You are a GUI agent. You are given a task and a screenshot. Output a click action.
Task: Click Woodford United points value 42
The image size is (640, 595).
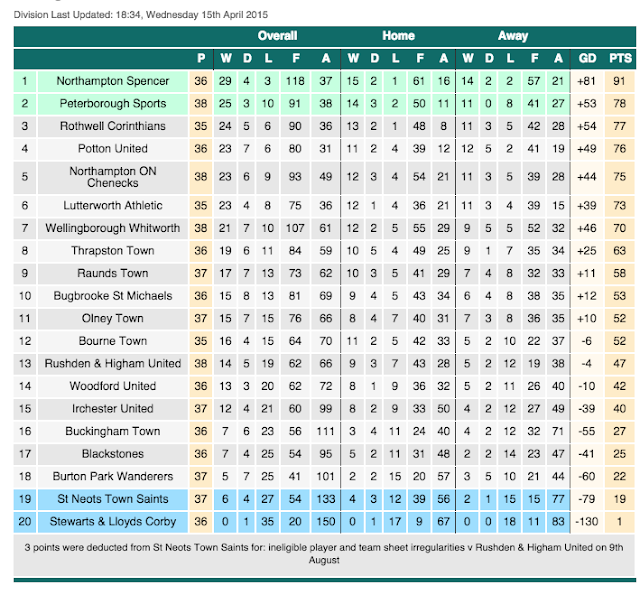[x=619, y=386]
